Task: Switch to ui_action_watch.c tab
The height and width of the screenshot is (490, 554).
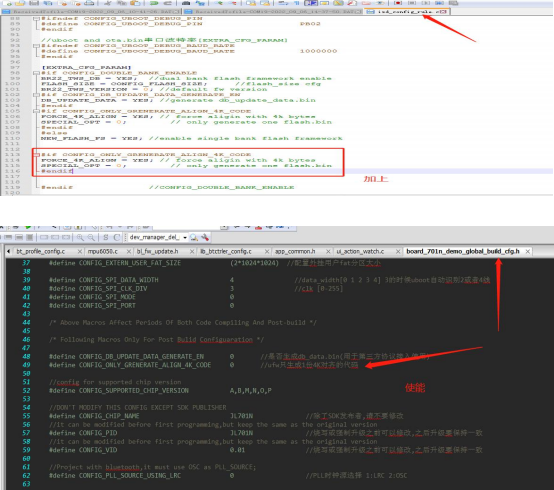Action: [360, 251]
